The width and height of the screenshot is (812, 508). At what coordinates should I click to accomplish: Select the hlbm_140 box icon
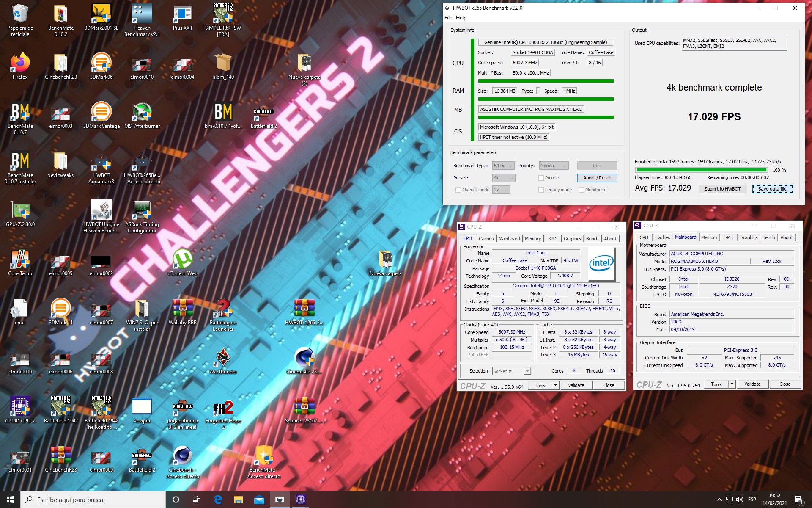point(223,66)
